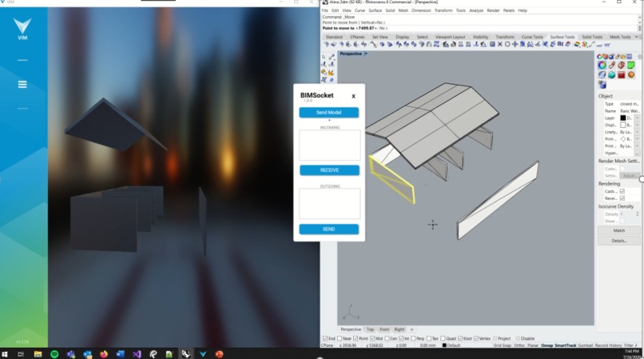
Task: Click the OUTGOING text box in BIMSocket
Action: 329,204
